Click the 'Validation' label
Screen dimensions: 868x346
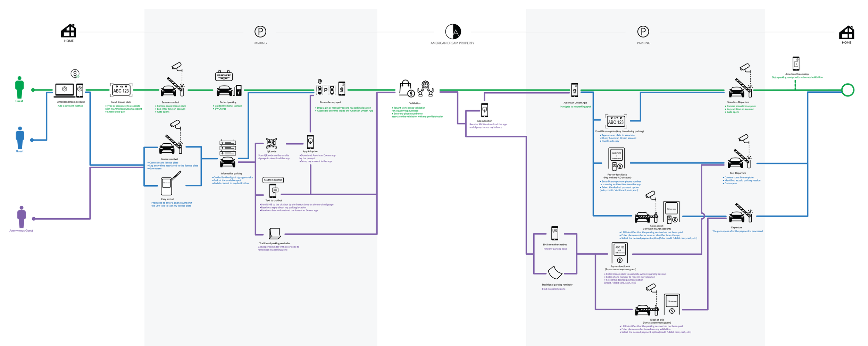415,103
